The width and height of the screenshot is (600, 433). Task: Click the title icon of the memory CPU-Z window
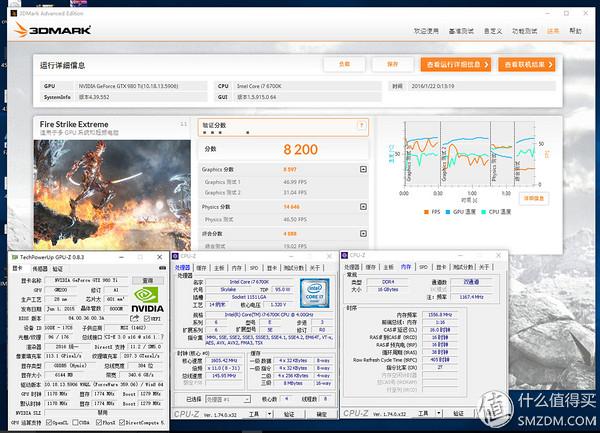pos(344,255)
